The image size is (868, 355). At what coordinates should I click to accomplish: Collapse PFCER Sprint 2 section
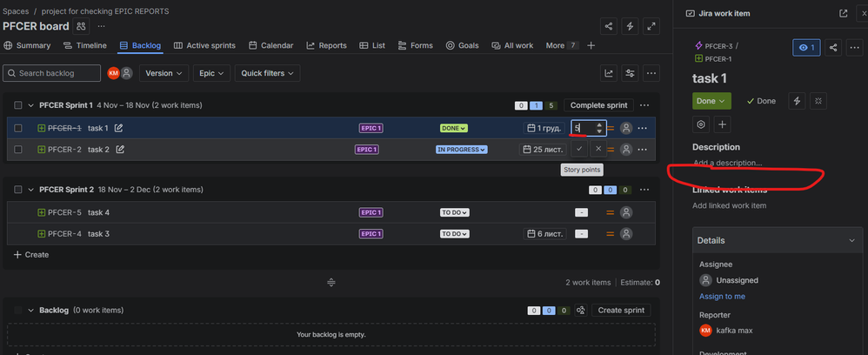click(x=31, y=190)
